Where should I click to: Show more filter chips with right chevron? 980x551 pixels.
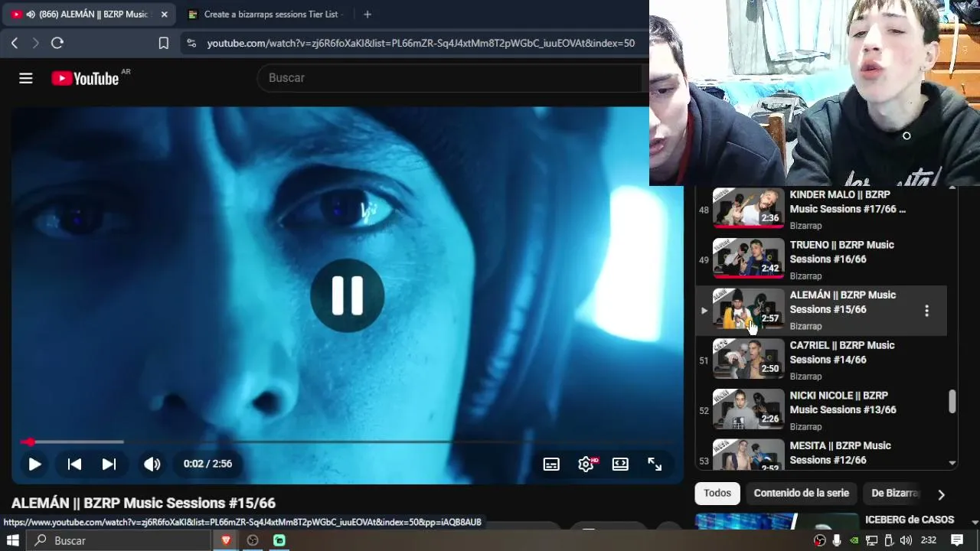click(941, 494)
